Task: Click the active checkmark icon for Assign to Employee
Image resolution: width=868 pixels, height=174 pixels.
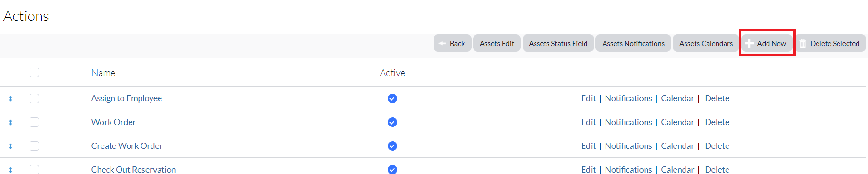Action: [x=393, y=98]
